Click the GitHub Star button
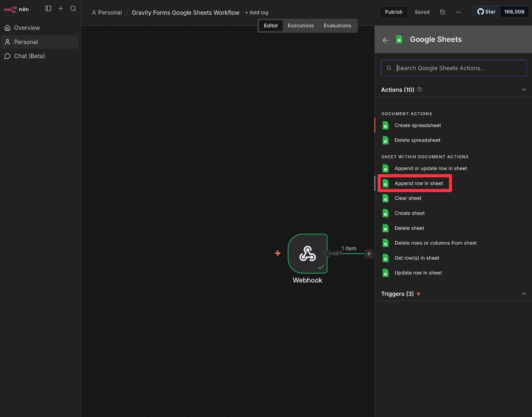This screenshot has height=417, width=532. tap(487, 12)
